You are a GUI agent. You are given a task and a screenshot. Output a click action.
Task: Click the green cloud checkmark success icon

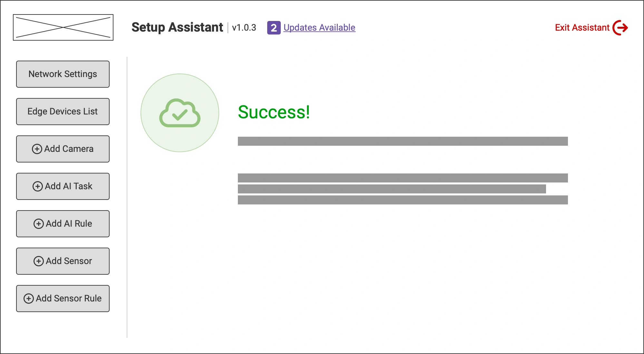point(180,113)
